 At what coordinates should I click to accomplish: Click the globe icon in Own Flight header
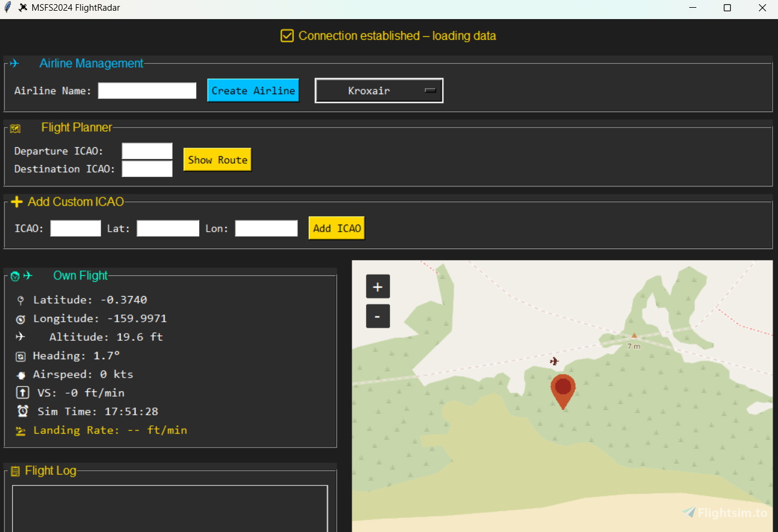(x=14, y=275)
